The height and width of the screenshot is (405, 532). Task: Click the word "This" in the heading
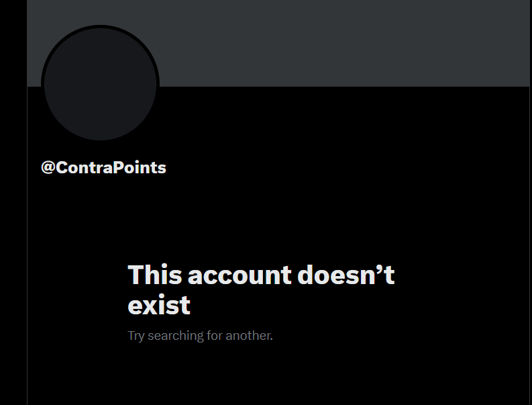155,275
